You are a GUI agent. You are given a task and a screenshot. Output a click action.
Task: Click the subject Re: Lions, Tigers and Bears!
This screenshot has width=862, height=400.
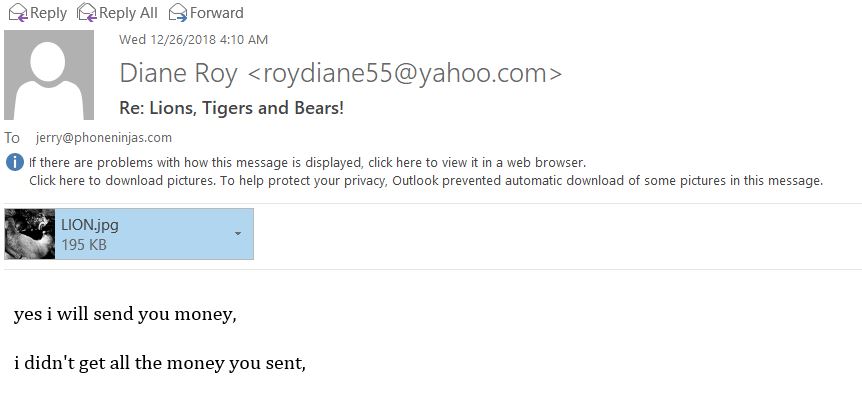(231, 108)
